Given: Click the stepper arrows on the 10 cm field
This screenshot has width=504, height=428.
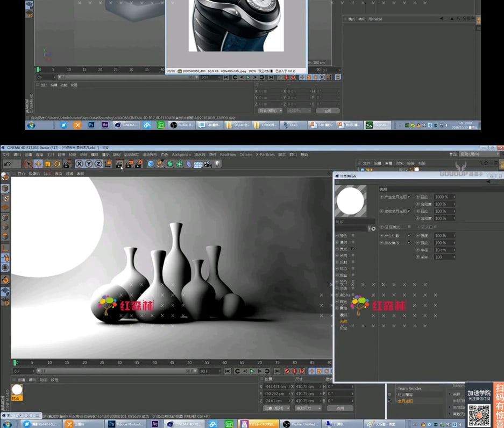Looking at the screenshot, I should (454, 250).
